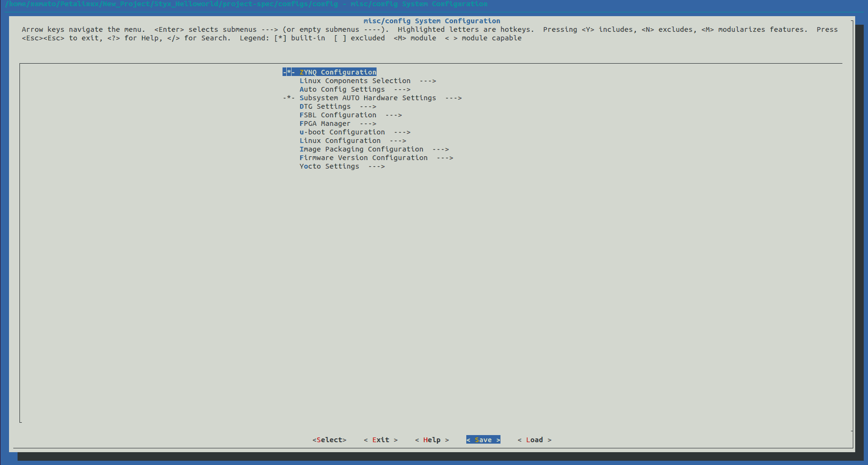Viewport: 868px width, 465px height.
Task: Click the misc/config System Configuration dialog title
Action: 432,21
